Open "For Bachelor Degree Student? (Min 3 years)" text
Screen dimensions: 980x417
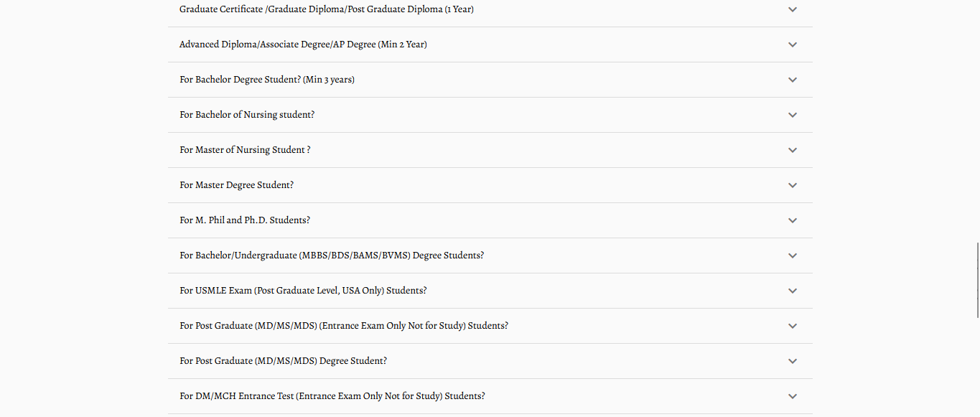tap(267, 80)
